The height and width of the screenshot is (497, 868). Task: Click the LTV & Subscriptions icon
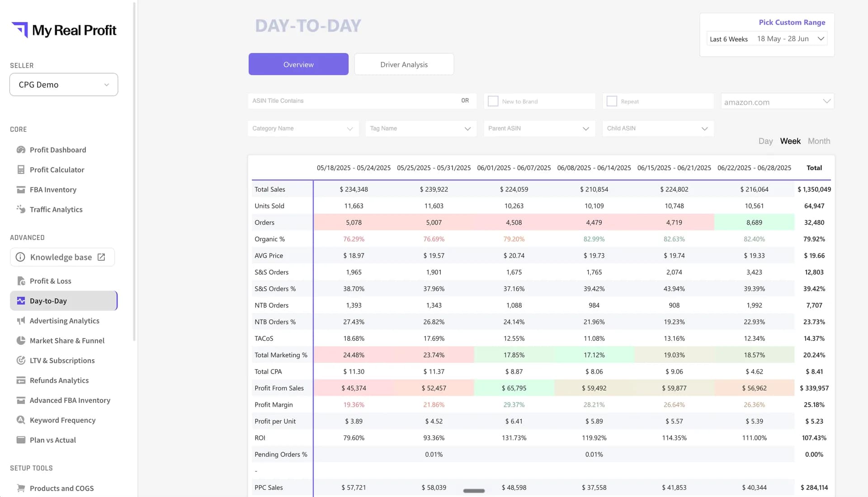[21, 360]
